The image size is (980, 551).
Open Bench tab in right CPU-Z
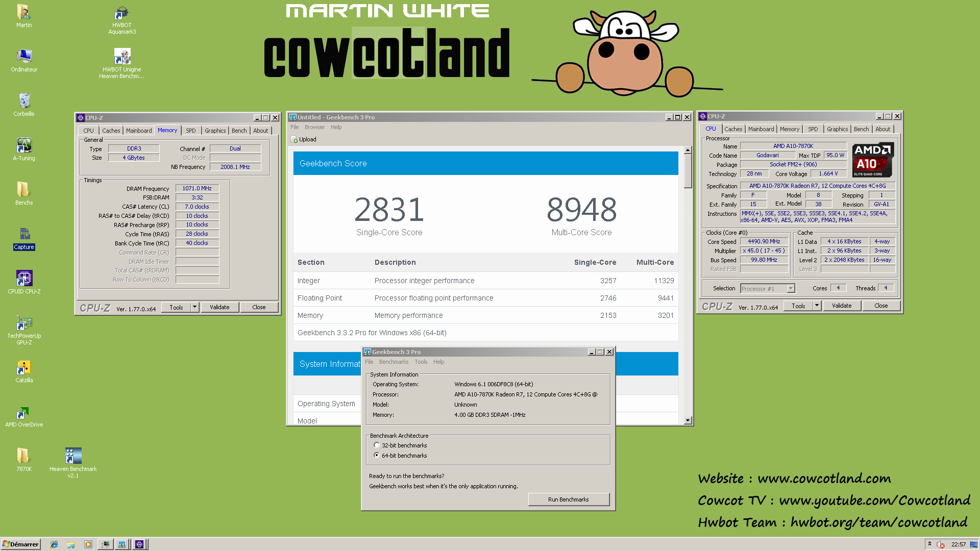(x=861, y=129)
